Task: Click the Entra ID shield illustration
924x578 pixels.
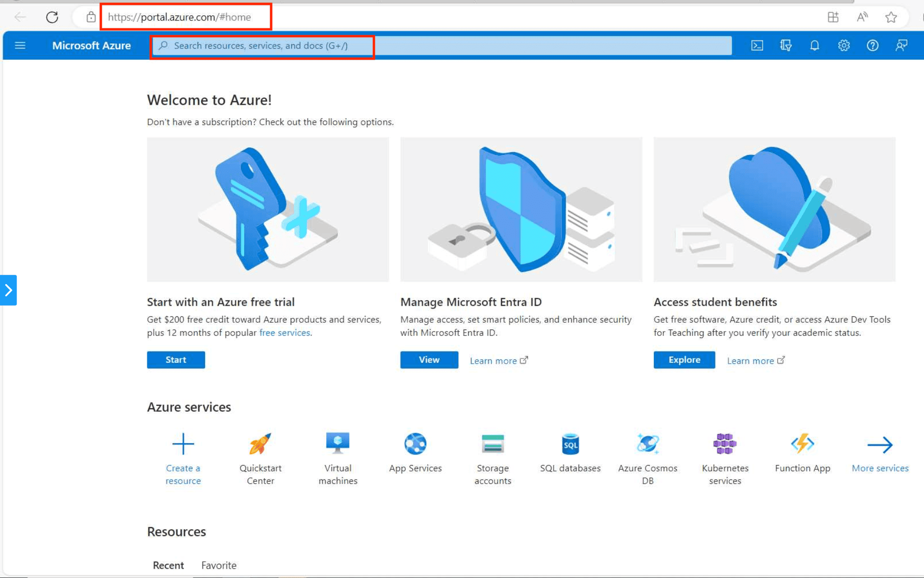Action: click(x=521, y=209)
